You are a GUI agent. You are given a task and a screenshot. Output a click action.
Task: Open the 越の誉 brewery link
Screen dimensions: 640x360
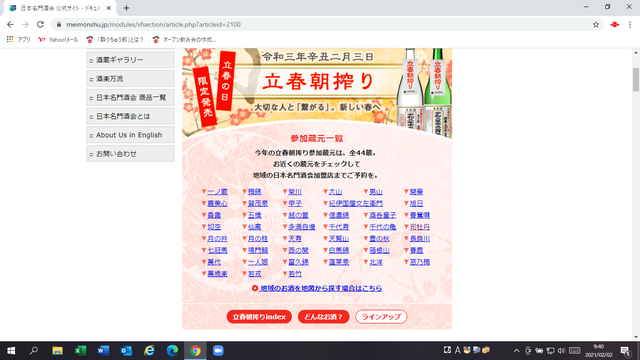298,215
